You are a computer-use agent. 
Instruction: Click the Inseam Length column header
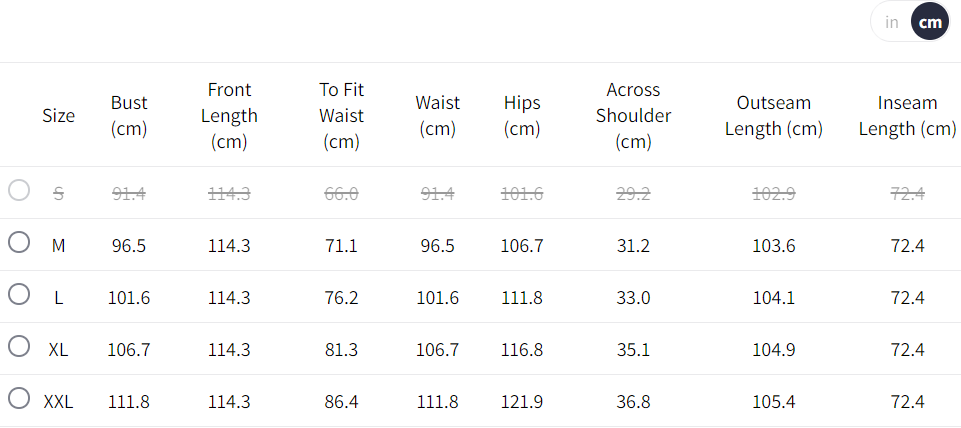point(907,115)
